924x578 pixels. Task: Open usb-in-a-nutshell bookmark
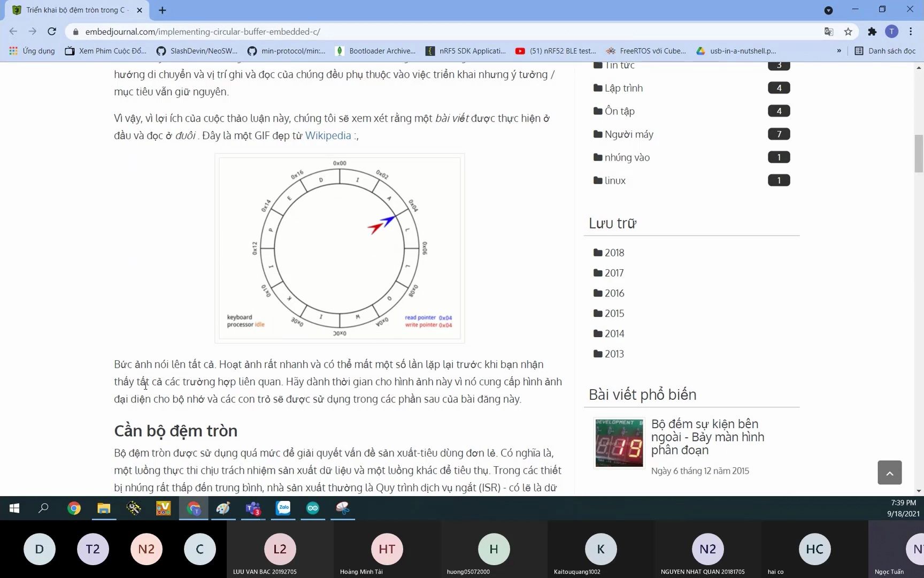(x=736, y=51)
